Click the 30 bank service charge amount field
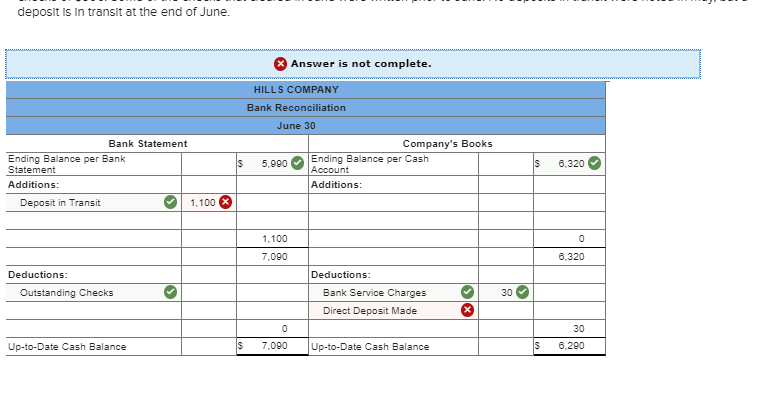The image size is (763, 399). pos(506,292)
